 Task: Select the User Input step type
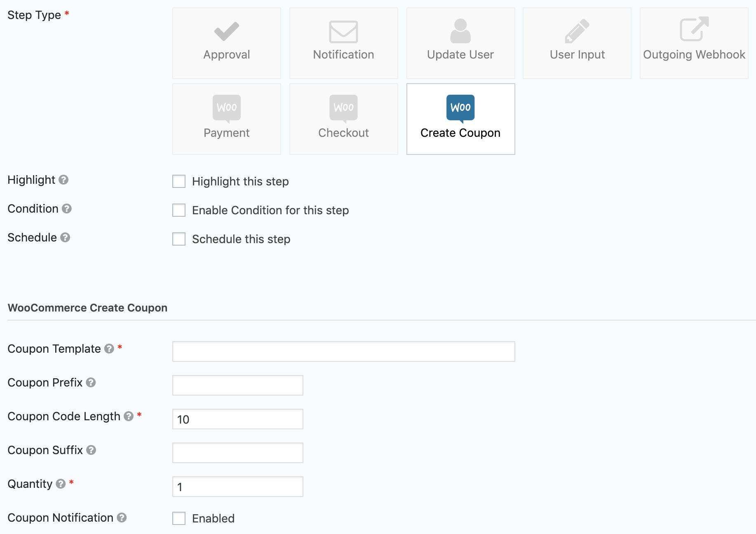click(577, 43)
